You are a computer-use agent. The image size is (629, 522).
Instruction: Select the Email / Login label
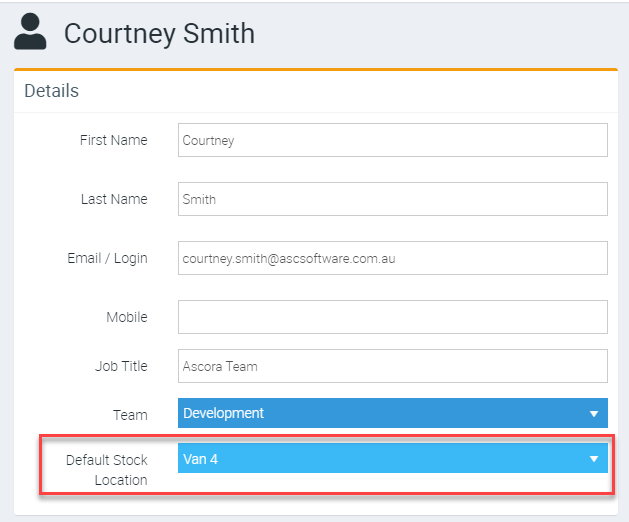click(x=107, y=258)
